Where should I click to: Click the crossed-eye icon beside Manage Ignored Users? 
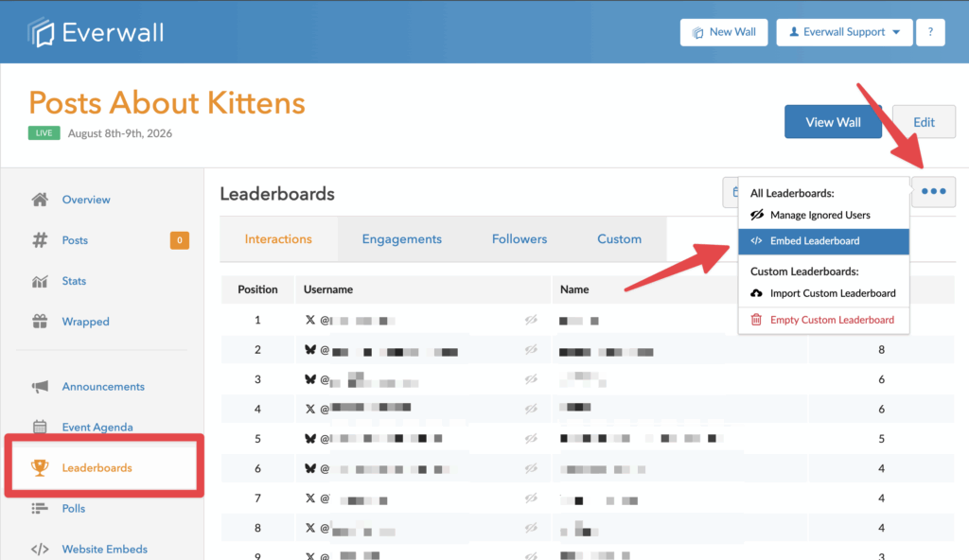[756, 215]
